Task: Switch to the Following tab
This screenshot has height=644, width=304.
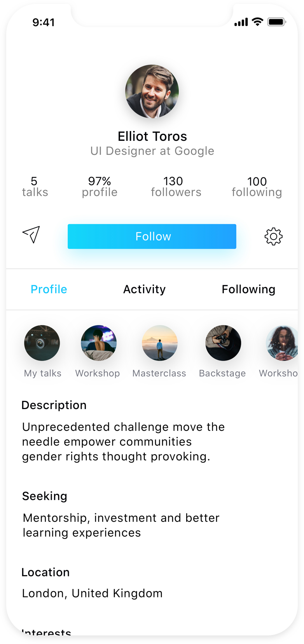Action: pyautogui.click(x=248, y=289)
